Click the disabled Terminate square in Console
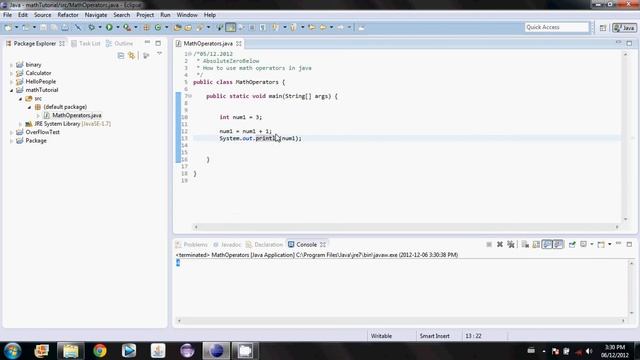This screenshot has height=360, width=640. pyautogui.click(x=489, y=244)
